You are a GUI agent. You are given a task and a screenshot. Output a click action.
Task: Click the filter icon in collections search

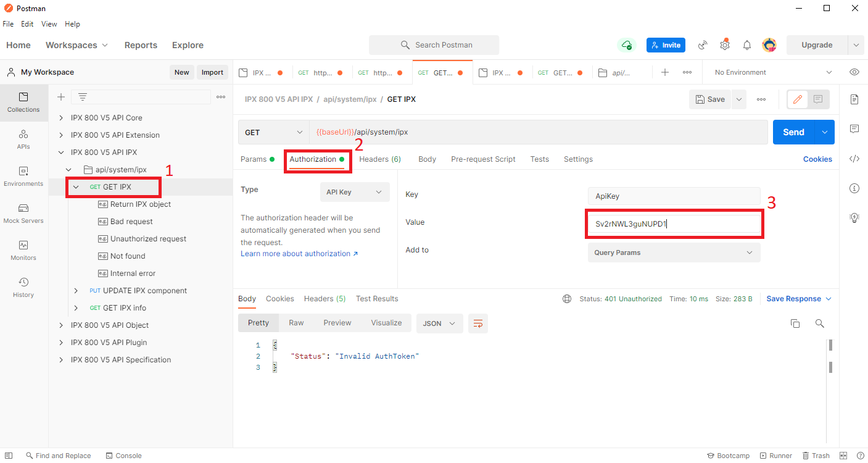[x=82, y=97]
